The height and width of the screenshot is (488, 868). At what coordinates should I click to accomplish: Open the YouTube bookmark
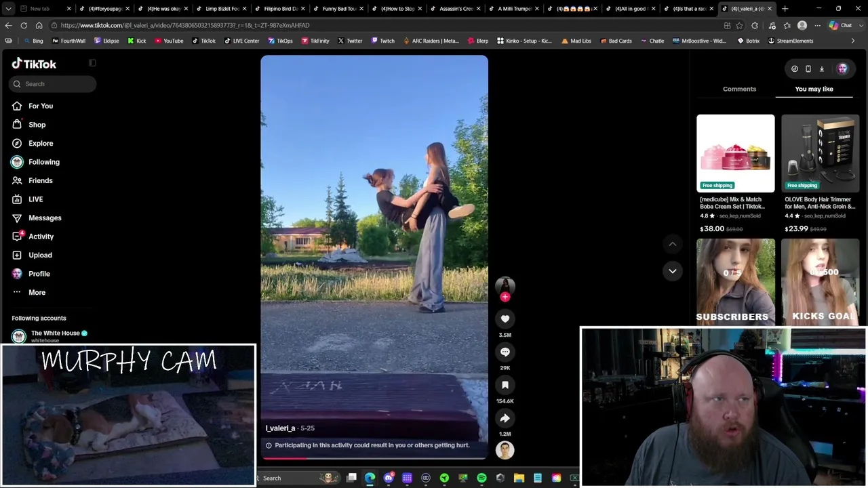tap(169, 41)
